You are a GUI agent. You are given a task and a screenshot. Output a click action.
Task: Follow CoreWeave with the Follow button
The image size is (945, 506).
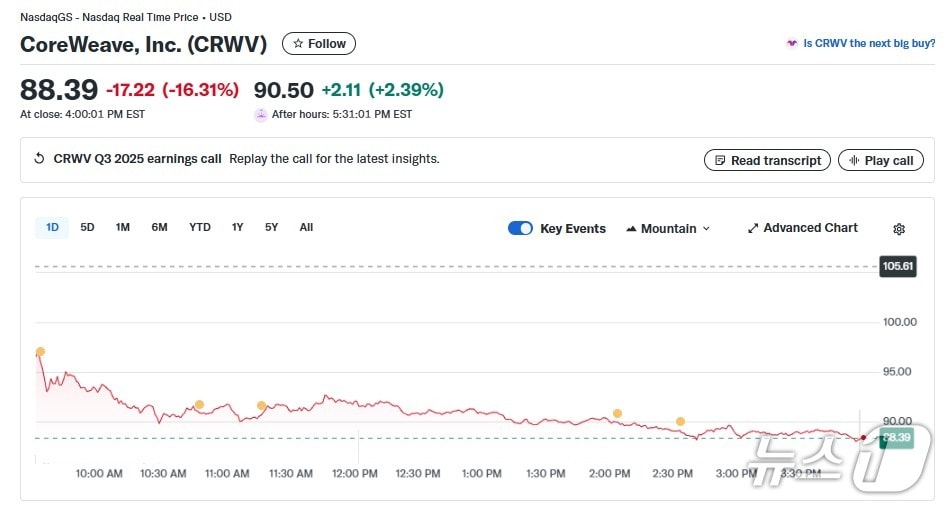point(319,44)
